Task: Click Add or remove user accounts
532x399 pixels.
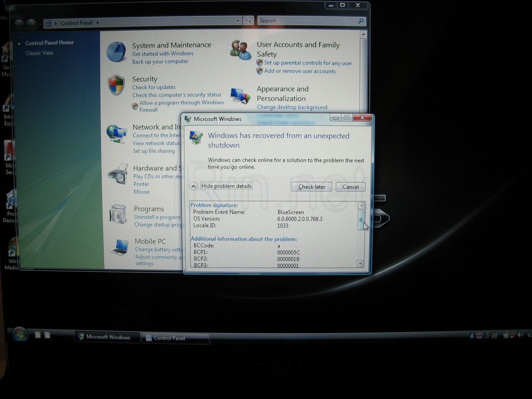Action: click(300, 71)
